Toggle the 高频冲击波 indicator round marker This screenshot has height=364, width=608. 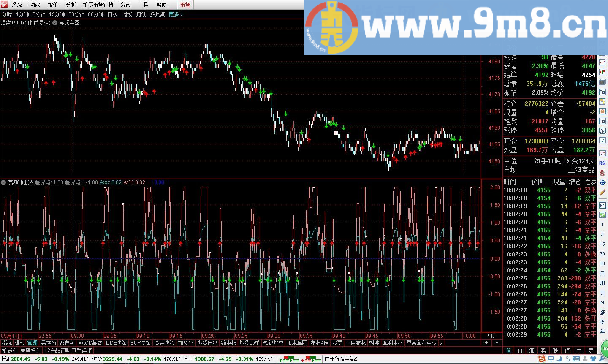point(3,182)
